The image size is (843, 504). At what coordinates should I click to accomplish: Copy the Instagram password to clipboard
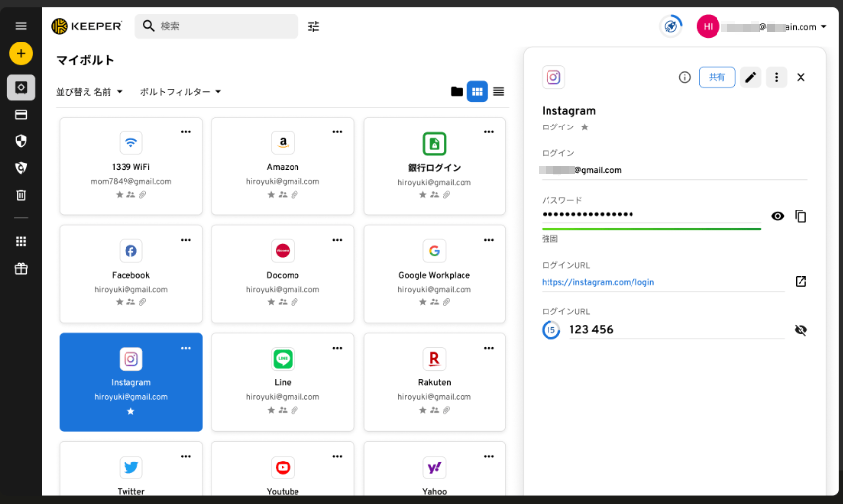coord(801,216)
